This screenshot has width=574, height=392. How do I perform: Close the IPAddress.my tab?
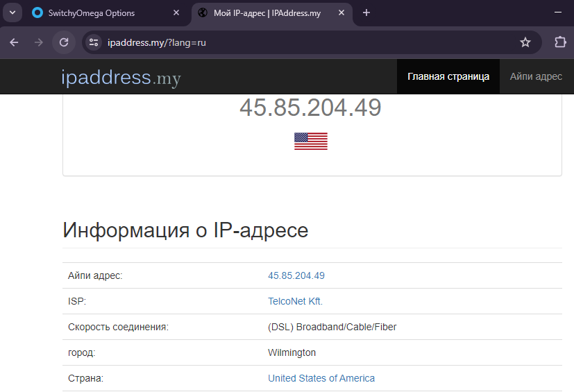click(x=341, y=12)
